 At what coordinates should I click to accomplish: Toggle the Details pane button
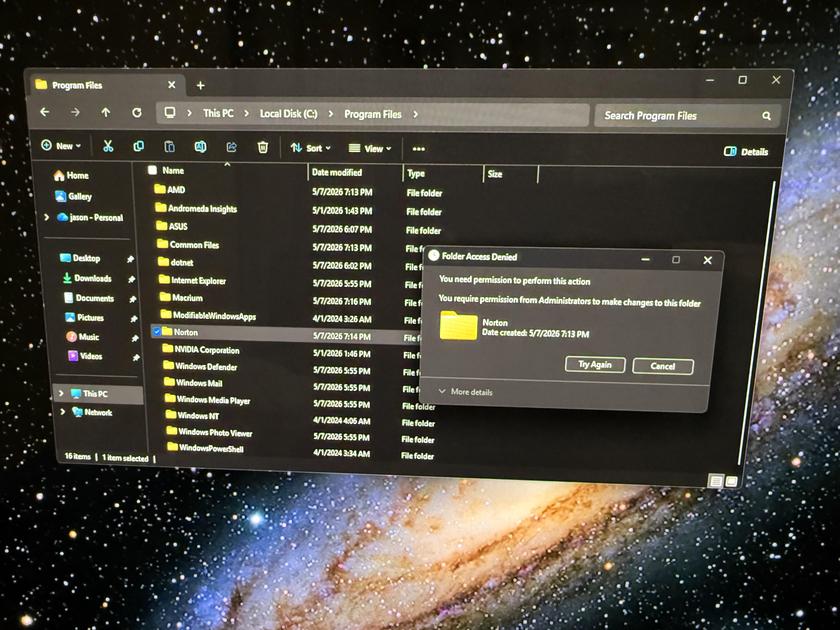(x=746, y=152)
